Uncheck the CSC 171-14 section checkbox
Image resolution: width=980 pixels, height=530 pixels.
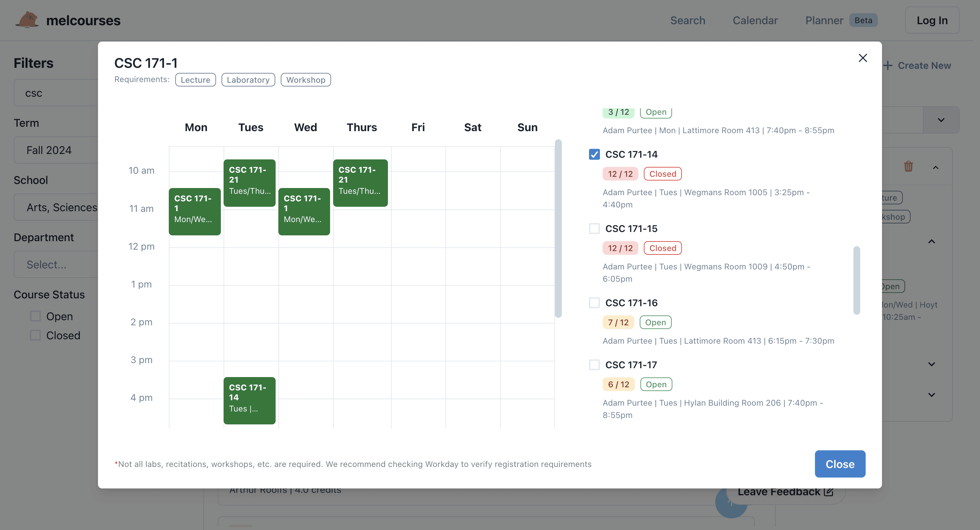(x=594, y=154)
